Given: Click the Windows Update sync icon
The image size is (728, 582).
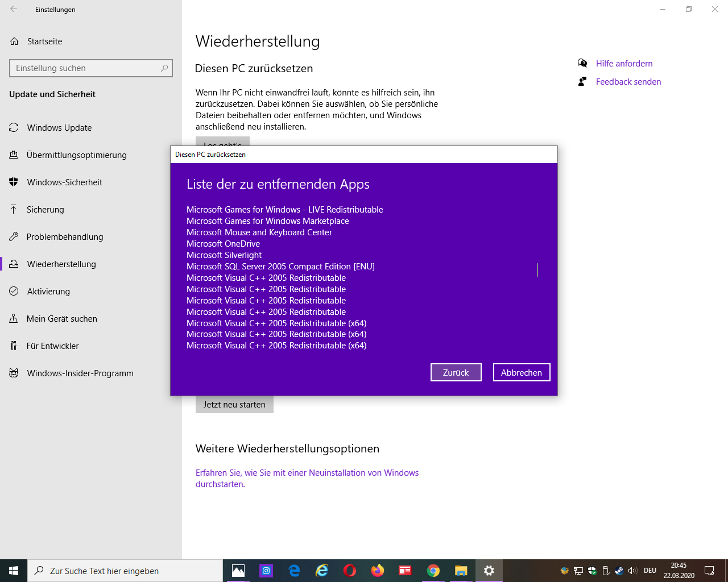Looking at the screenshot, I should (14, 128).
